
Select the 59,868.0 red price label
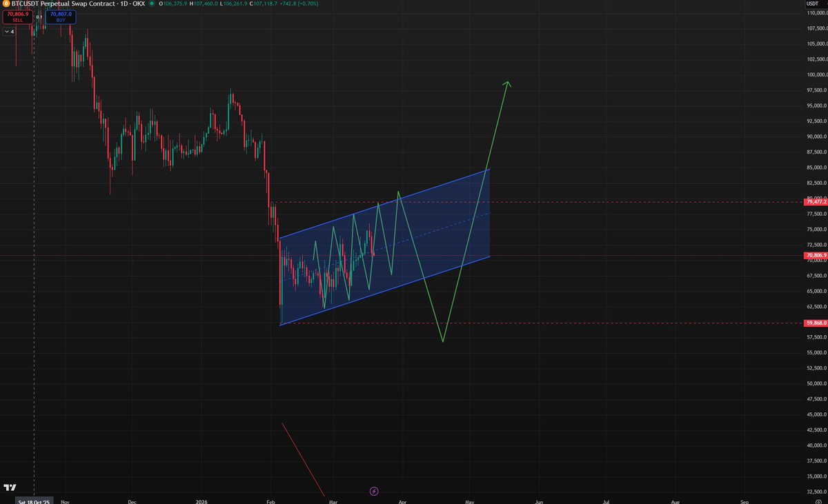click(816, 323)
